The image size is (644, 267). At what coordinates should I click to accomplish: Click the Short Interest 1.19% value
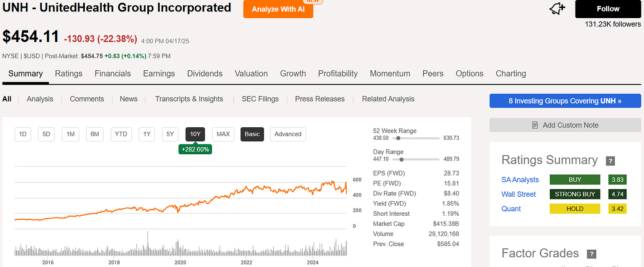point(450,214)
